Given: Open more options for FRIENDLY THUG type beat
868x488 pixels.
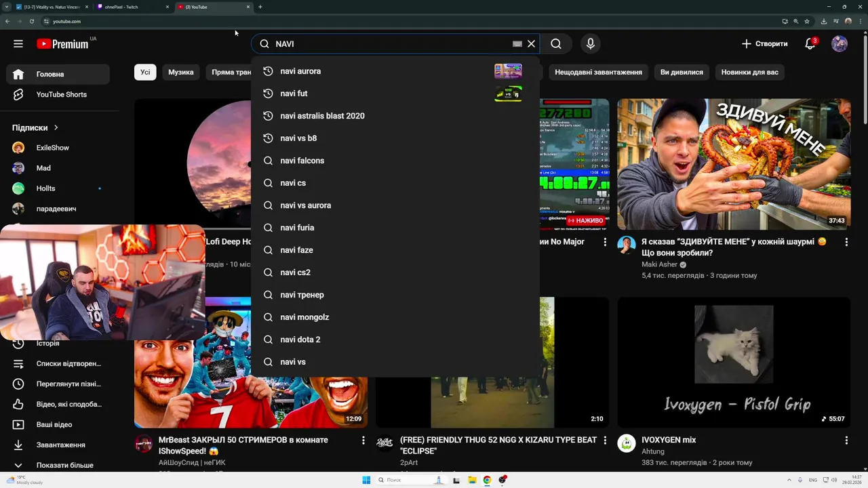Looking at the screenshot, I should [605, 441].
